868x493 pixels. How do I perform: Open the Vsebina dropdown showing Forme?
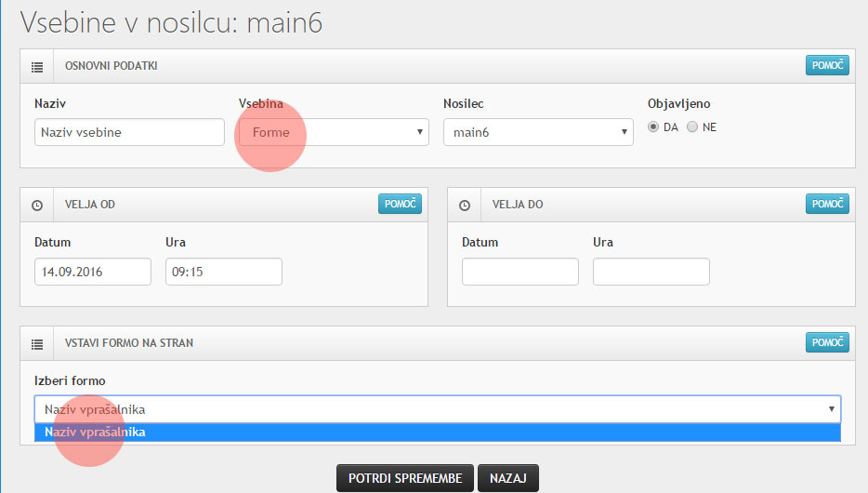pos(334,132)
